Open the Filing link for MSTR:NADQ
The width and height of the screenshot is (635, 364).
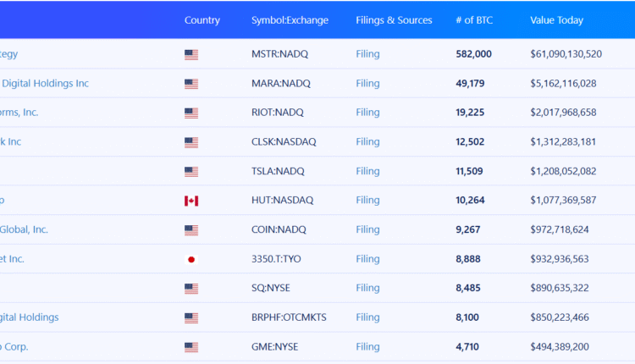[x=367, y=54]
